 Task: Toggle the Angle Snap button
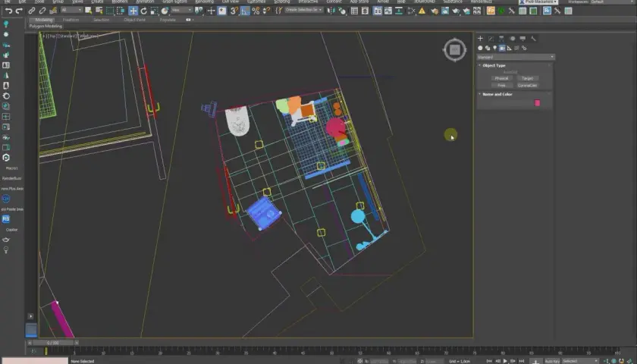tap(245, 11)
